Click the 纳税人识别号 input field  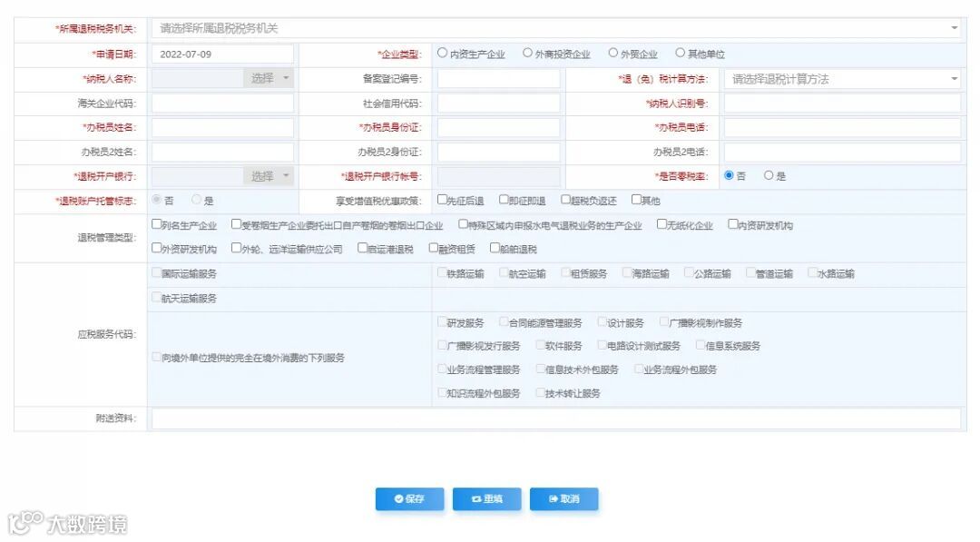(842, 103)
